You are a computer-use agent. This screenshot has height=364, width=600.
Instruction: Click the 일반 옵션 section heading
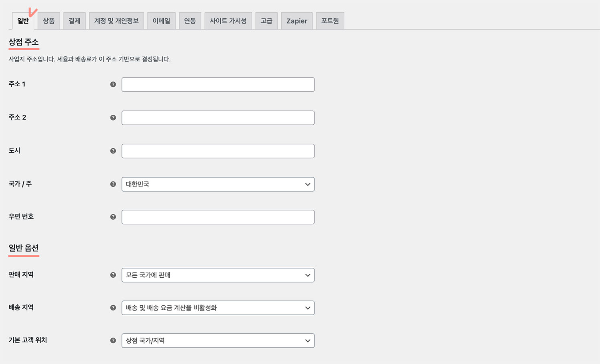[24, 248]
